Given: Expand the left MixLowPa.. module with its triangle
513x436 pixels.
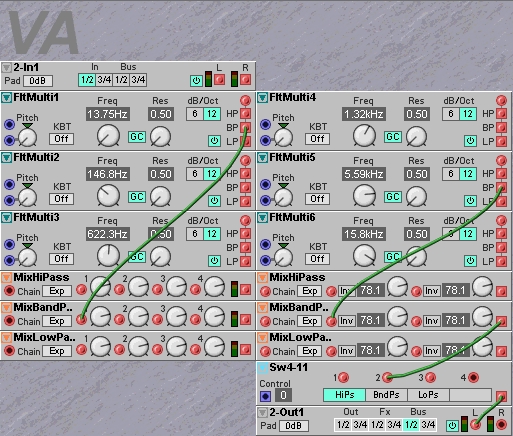Looking at the screenshot, I should click(6, 338).
